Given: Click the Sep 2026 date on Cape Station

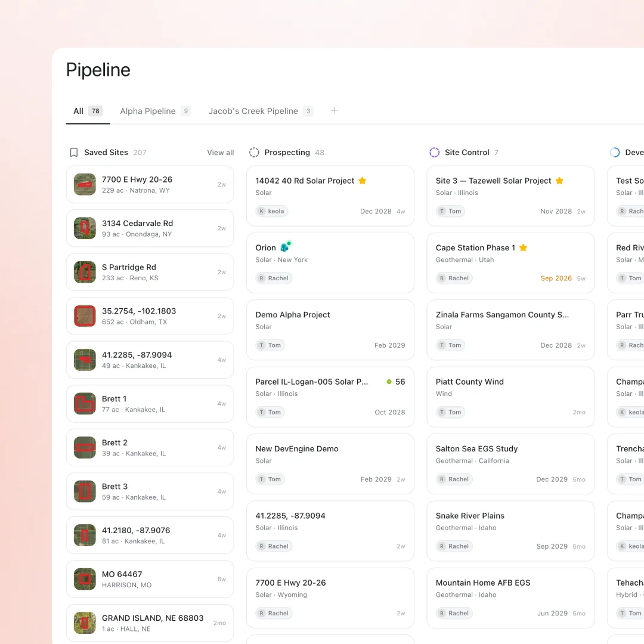Looking at the screenshot, I should point(556,278).
